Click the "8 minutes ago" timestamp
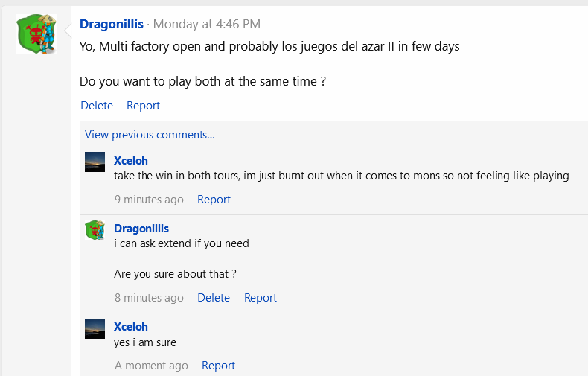The width and height of the screenshot is (588, 376). [149, 298]
